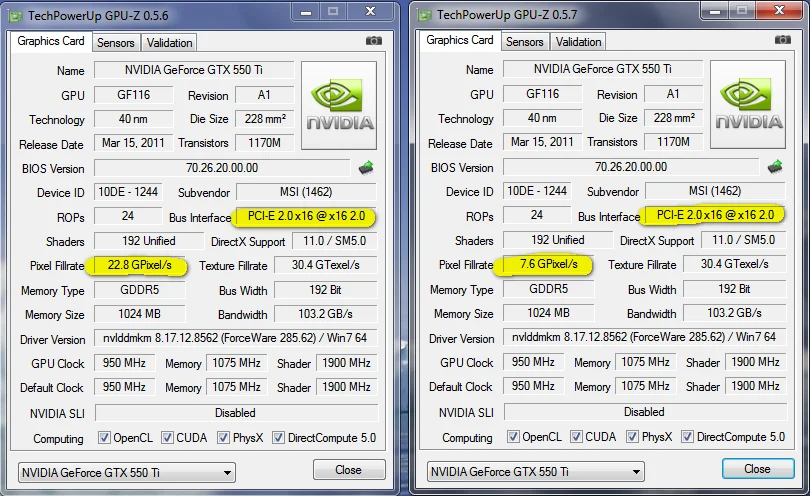
Task: Click Subvendor MSI (1462) in GPU-Z 0.5.7
Action: click(715, 191)
